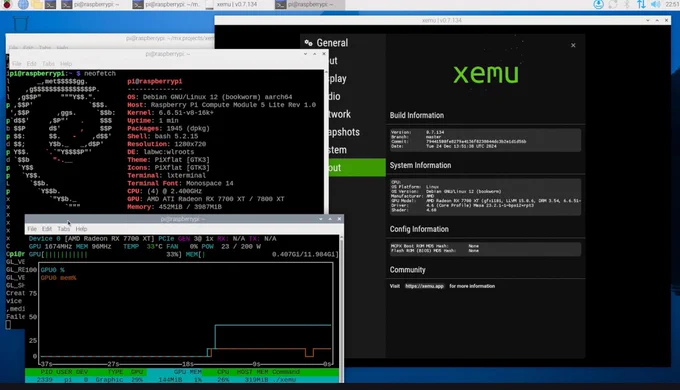Close the nvtop terminal window
Viewport: 680px width, 390px height.
point(339,219)
